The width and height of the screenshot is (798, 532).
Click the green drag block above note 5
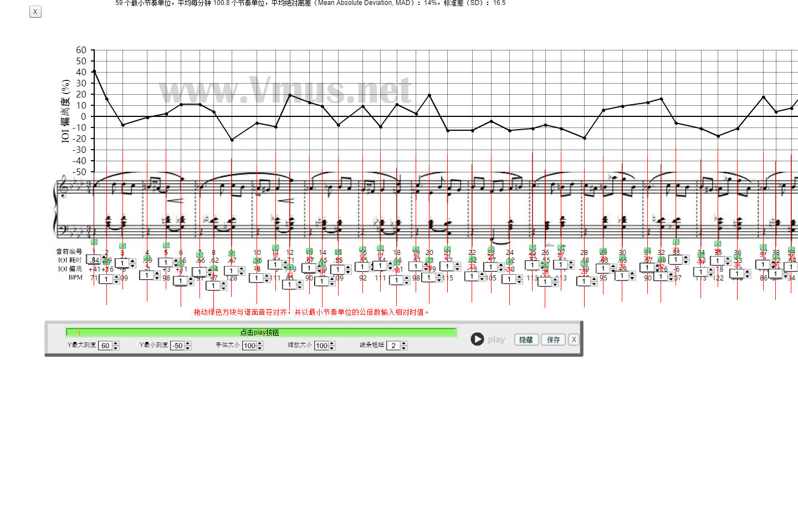tap(166, 245)
